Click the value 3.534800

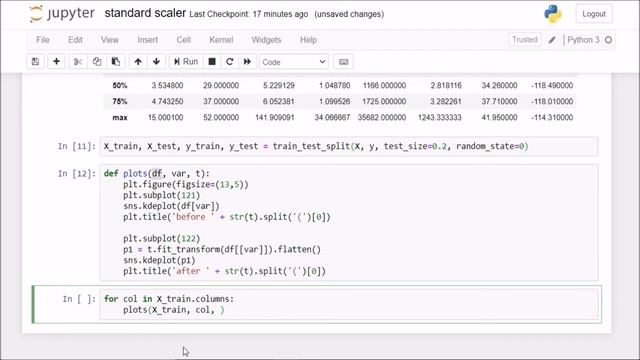pyautogui.click(x=167, y=86)
